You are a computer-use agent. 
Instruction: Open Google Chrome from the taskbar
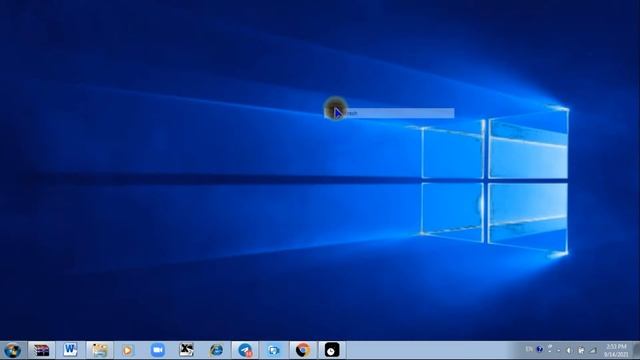[303, 350]
